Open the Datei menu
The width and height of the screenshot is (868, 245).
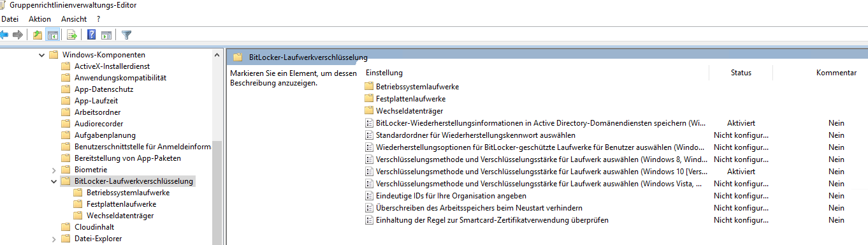pos(10,19)
